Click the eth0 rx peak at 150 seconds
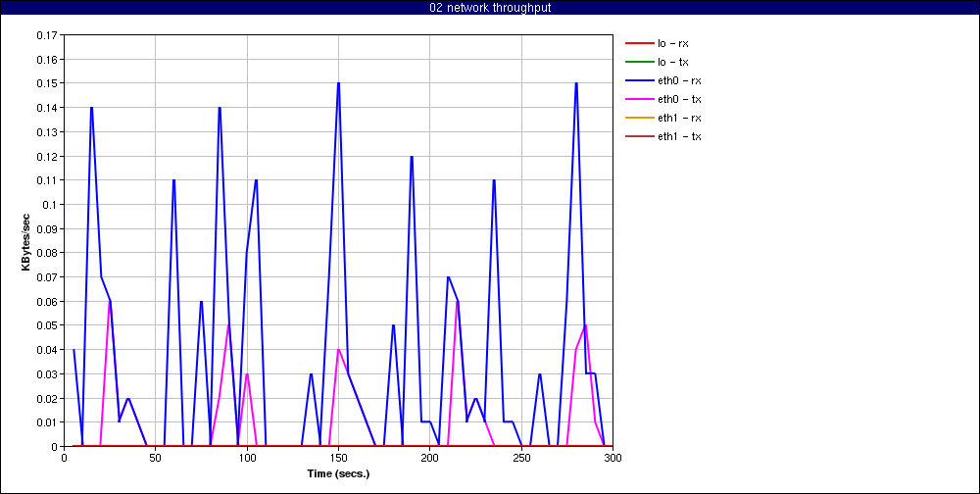 [338, 83]
